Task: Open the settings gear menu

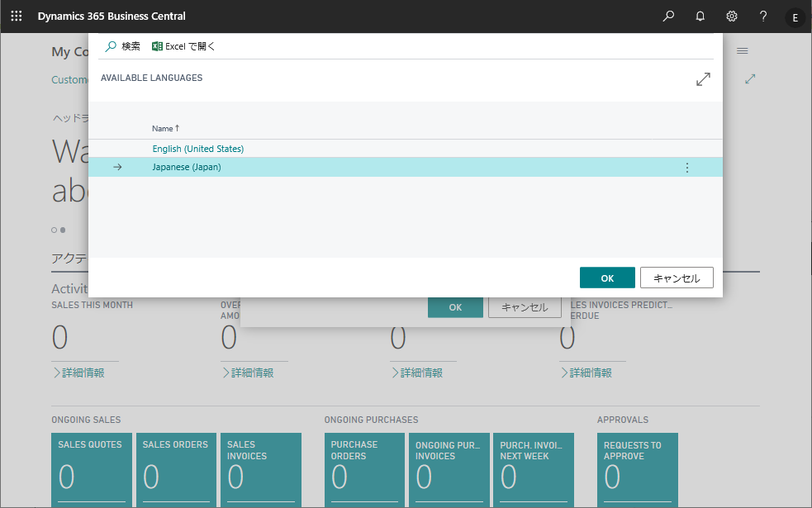Action: (732, 16)
